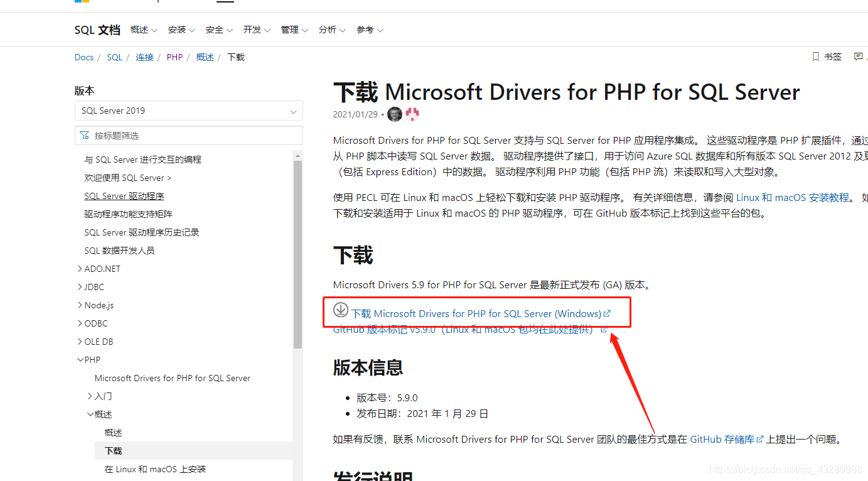Open Microsoft Drivers for PHP for SQL Server item
868x481 pixels.
(x=173, y=378)
